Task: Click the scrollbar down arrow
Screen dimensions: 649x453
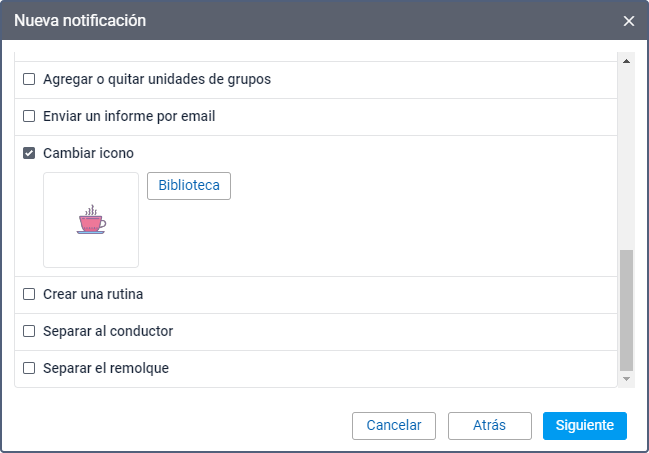Action: pos(627,379)
